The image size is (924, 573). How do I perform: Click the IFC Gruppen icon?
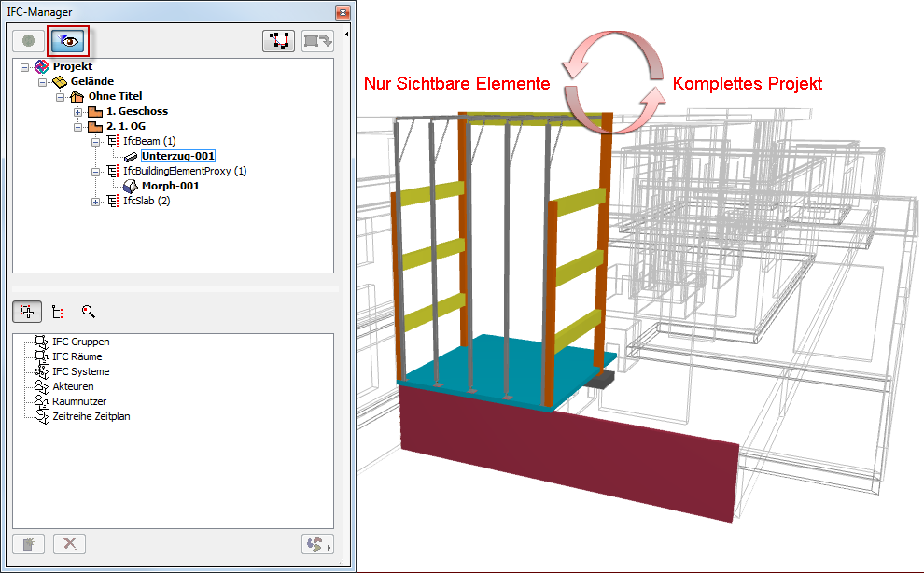tap(42, 342)
